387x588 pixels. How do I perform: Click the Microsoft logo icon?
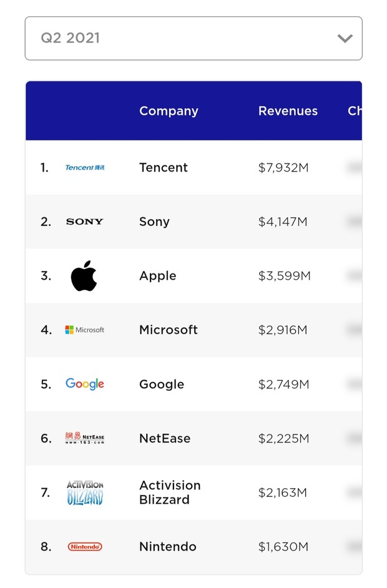85,330
